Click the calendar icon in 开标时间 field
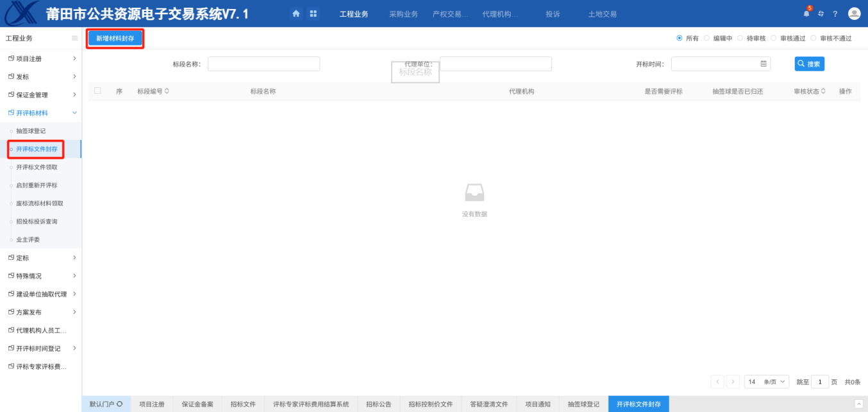The image size is (868, 412). point(764,64)
